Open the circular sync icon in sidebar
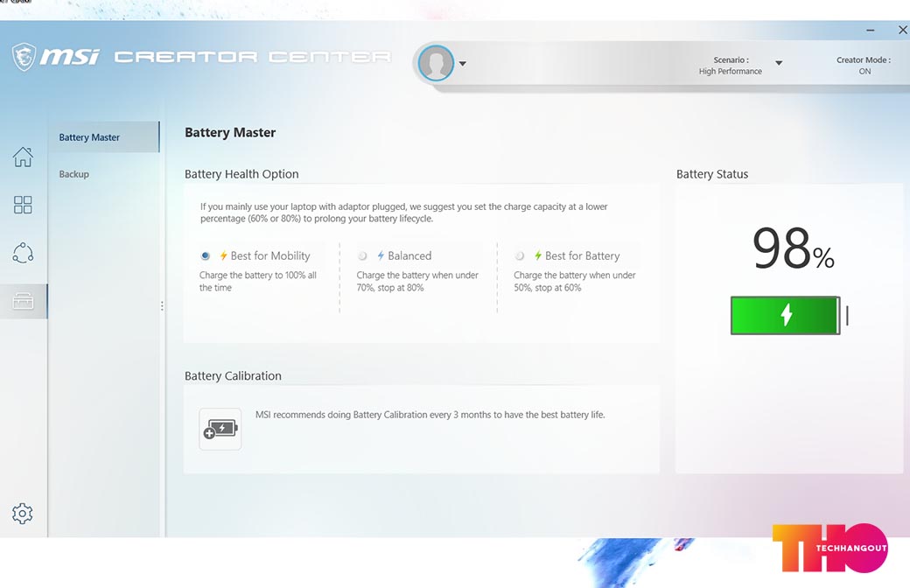The width and height of the screenshot is (910, 588). pos(23,253)
